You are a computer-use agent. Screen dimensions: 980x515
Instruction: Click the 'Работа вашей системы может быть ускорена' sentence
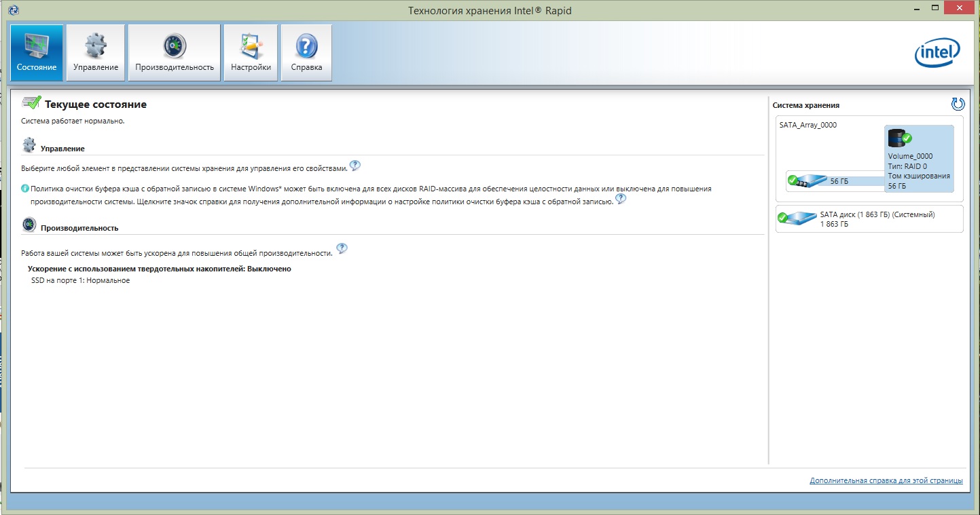pos(177,253)
